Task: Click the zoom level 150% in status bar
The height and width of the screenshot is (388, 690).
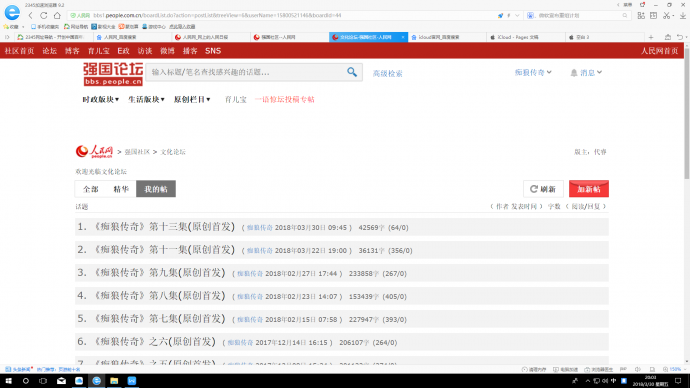Action: 675,370
